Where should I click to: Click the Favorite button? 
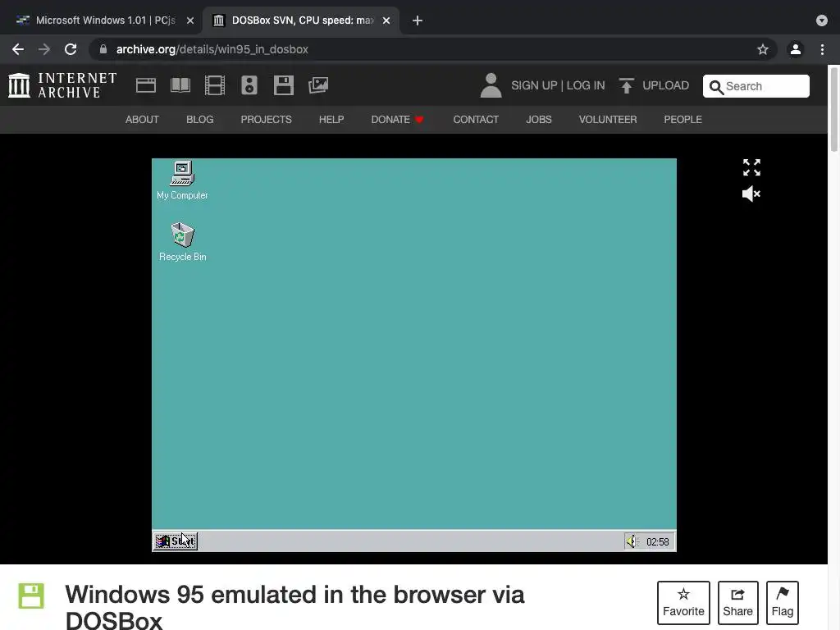coord(683,603)
